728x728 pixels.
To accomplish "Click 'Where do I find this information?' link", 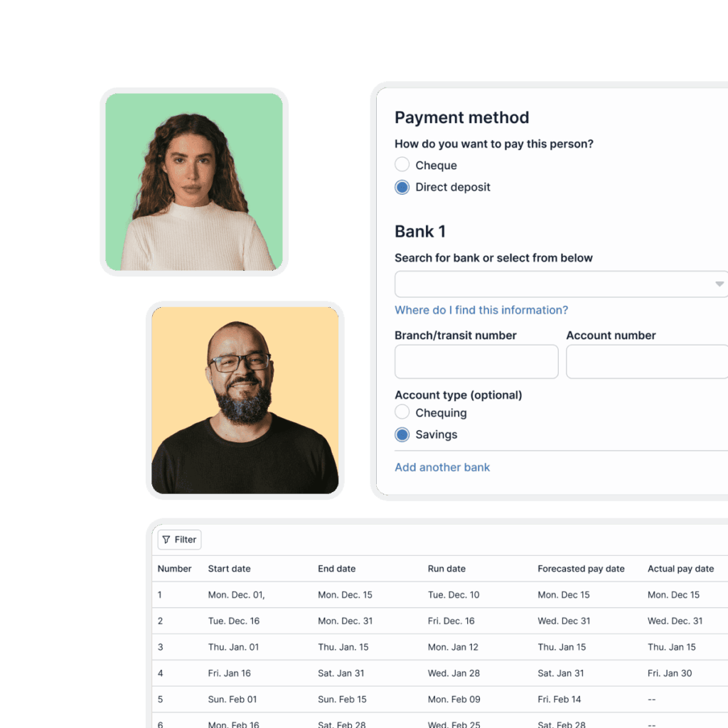I will tap(481, 310).
